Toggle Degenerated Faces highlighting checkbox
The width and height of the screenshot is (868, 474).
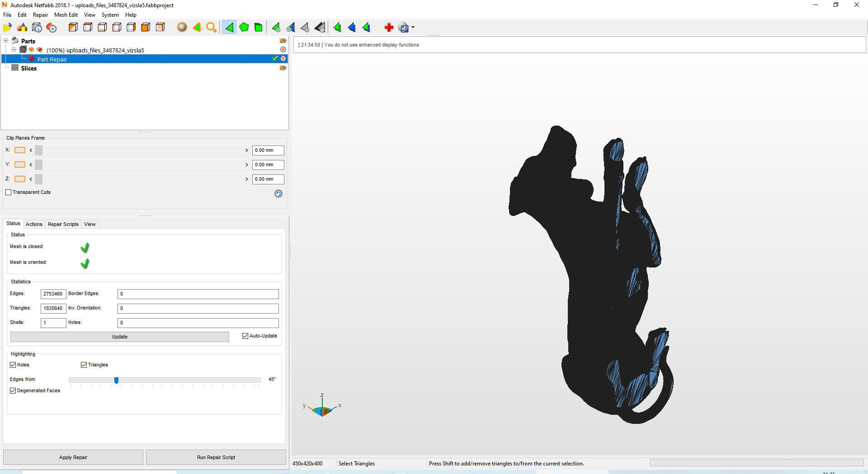click(x=13, y=390)
